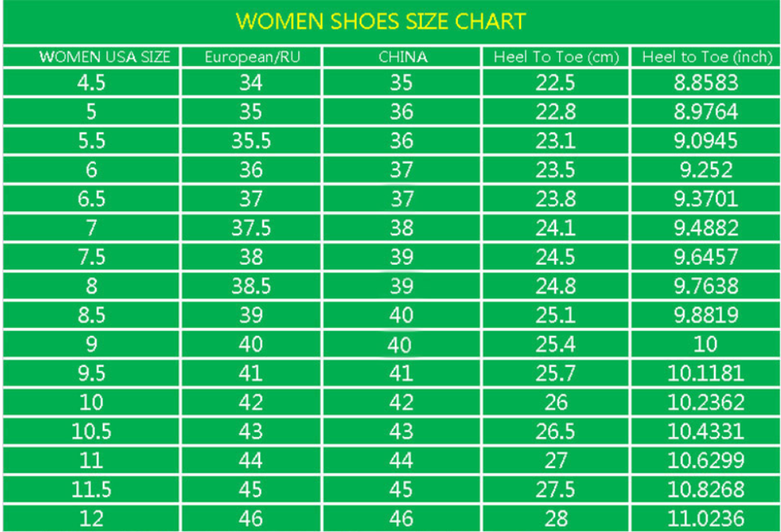Screen dimensions: 781x532
Task: Click the 10.1181 inch cell
Action: coord(705,373)
